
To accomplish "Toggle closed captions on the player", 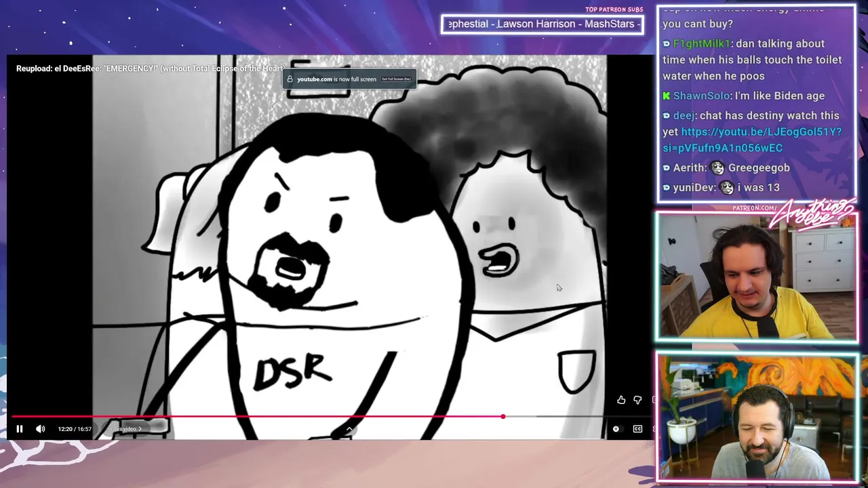I will click(637, 429).
